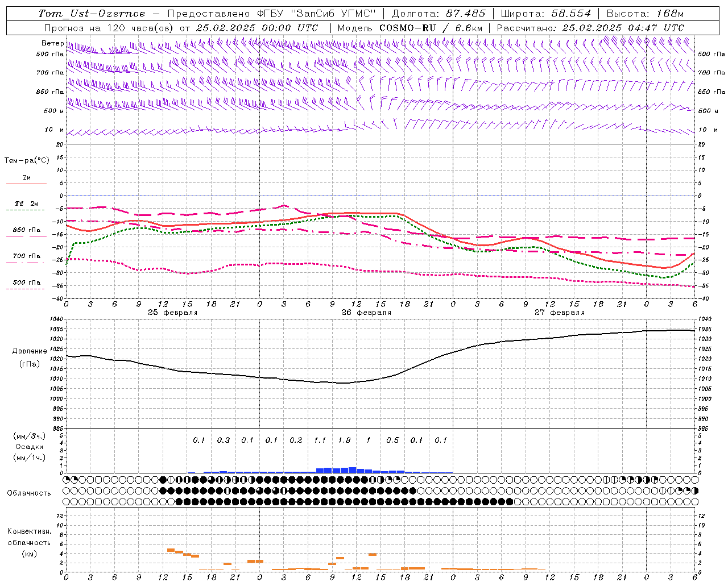Viewport: 728px width, 582px height.
Task: Click the forecast start time 25.02.2025 00:00 UTC
Action: (x=257, y=28)
